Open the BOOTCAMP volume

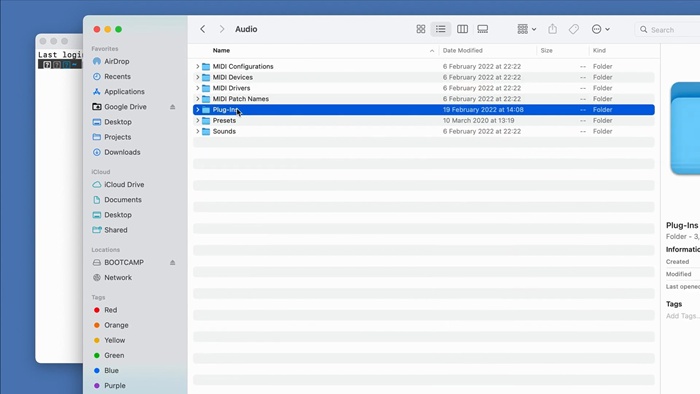pos(124,262)
